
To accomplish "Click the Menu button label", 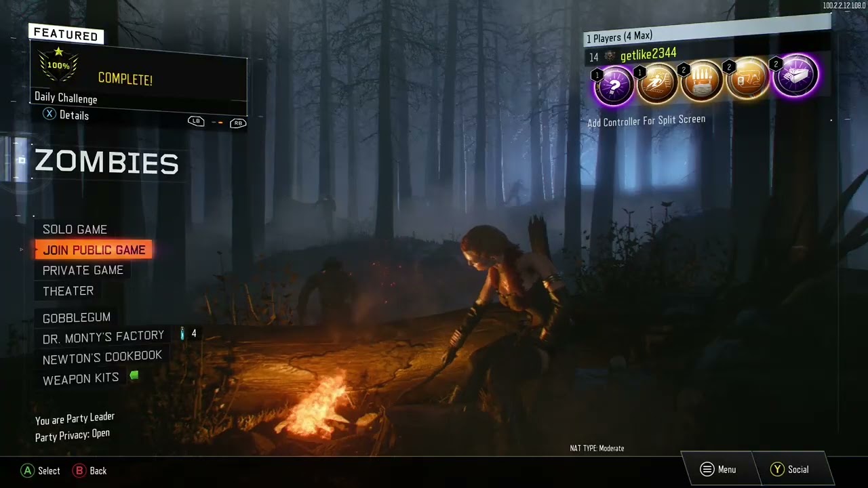I will [x=726, y=469].
